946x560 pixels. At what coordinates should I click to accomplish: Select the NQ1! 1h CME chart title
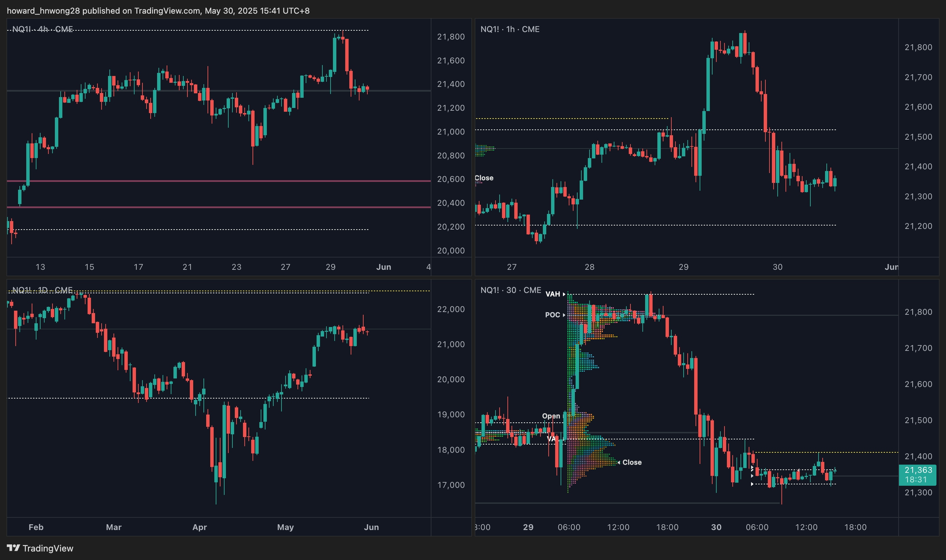pos(509,29)
